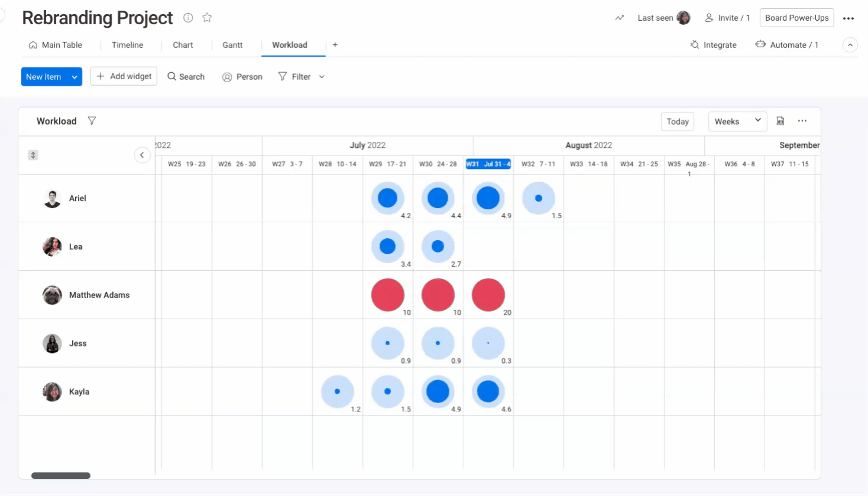Click the horizontal scrollbar at the widget bottom
Viewport: 868px width, 496px height.
61,475
